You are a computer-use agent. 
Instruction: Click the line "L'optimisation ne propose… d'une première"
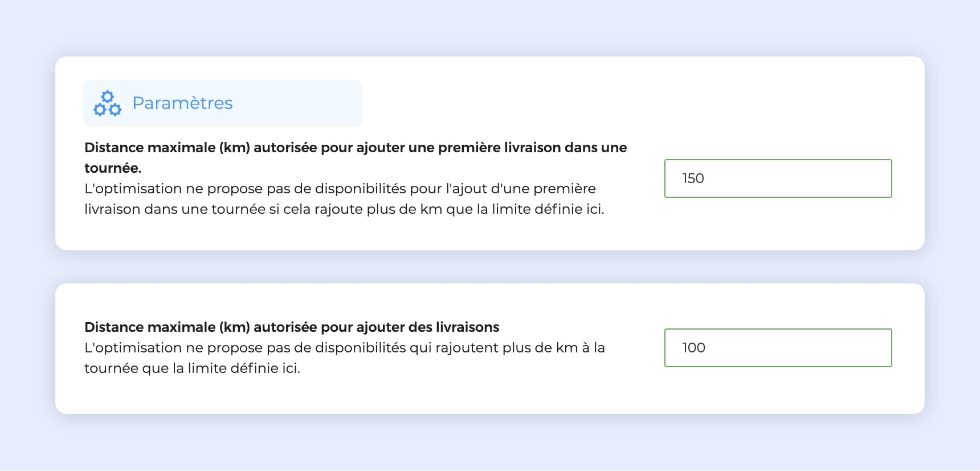340,189
